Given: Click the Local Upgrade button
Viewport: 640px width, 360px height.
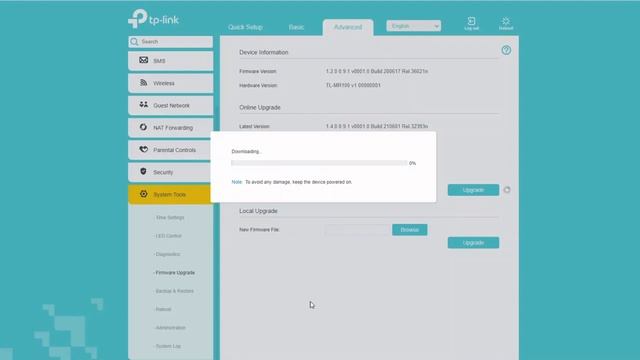Looking at the screenshot, I should pos(473,243).
